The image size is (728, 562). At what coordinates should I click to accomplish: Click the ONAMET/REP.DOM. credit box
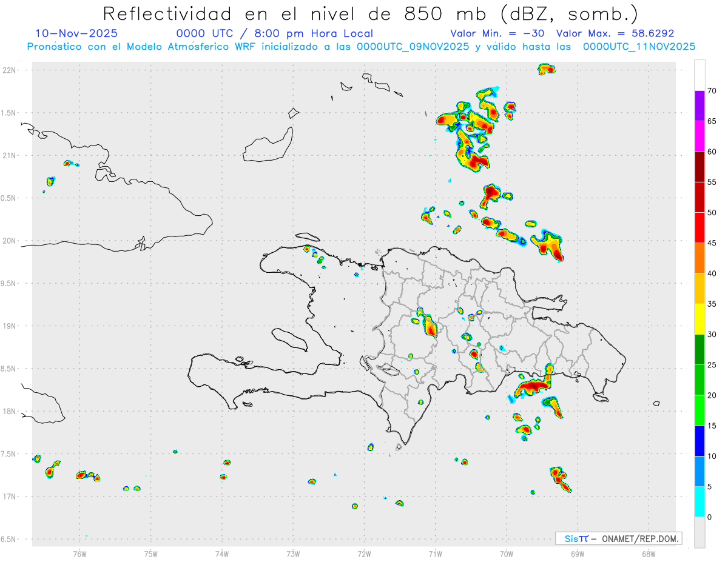click(x=619, y=538)
